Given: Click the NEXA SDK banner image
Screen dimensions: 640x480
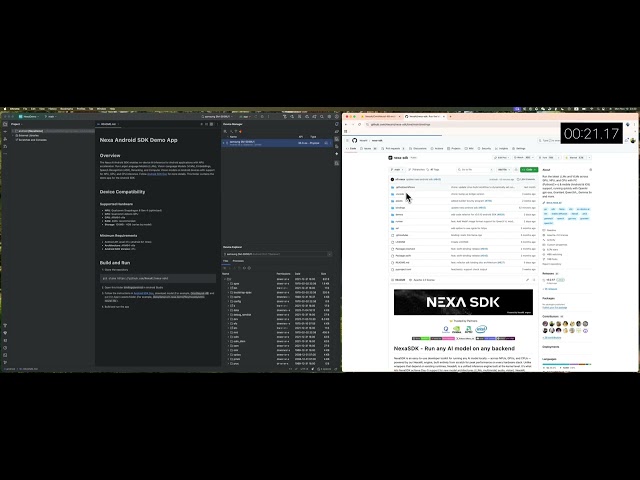Looking at the screenshot, I should click(x=463, y=302).
